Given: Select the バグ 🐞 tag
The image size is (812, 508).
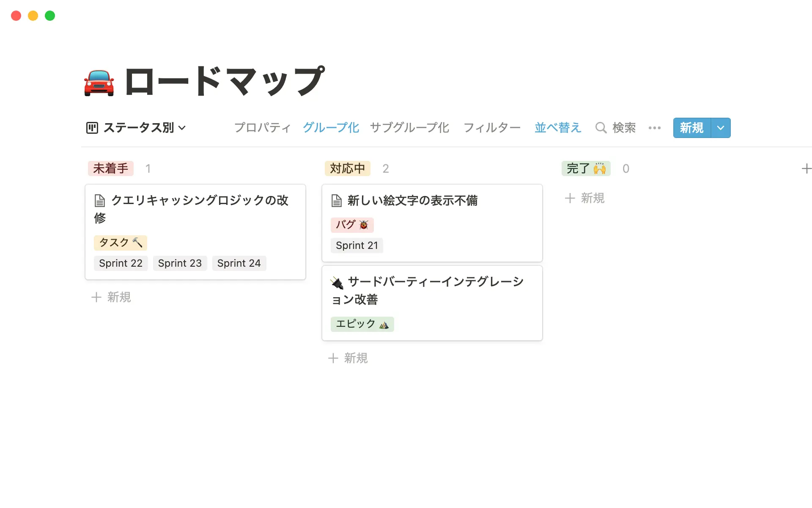Looking at the screenshot, I should (352, 225).
